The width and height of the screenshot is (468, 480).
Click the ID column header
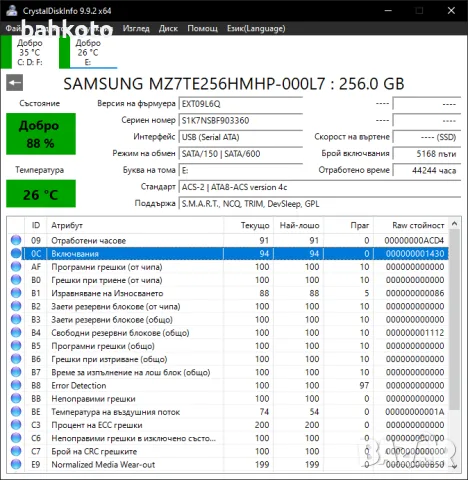[x=36, y=225]
